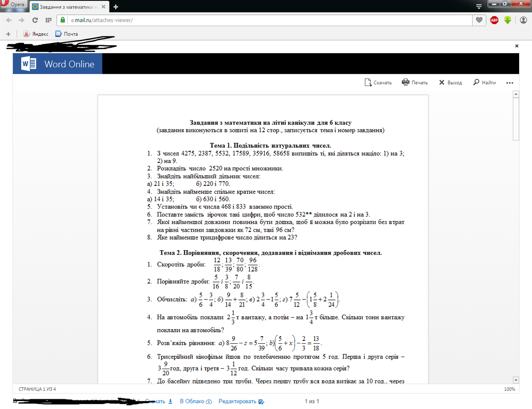The image size is (532, 409).
Task: Download the document via Скачать
Action: pyautogui.click(x=378, y=83)
